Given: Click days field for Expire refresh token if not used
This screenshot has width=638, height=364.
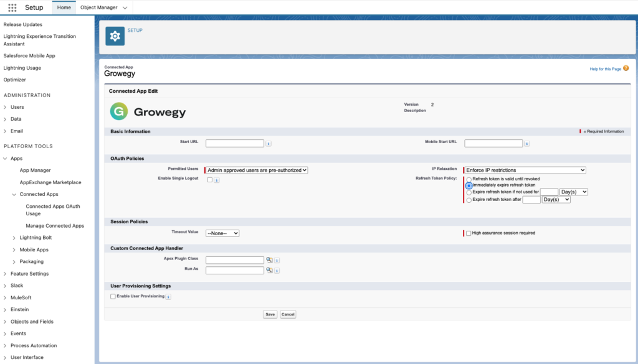Looking at the screenshot, I should point(549,192).
